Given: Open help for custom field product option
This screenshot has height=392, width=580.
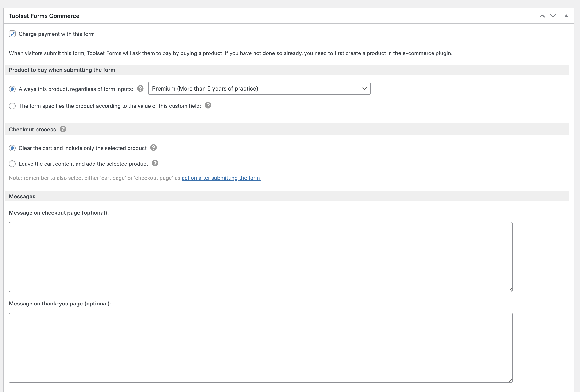Looking at the screenshot, I should [208, 105].
